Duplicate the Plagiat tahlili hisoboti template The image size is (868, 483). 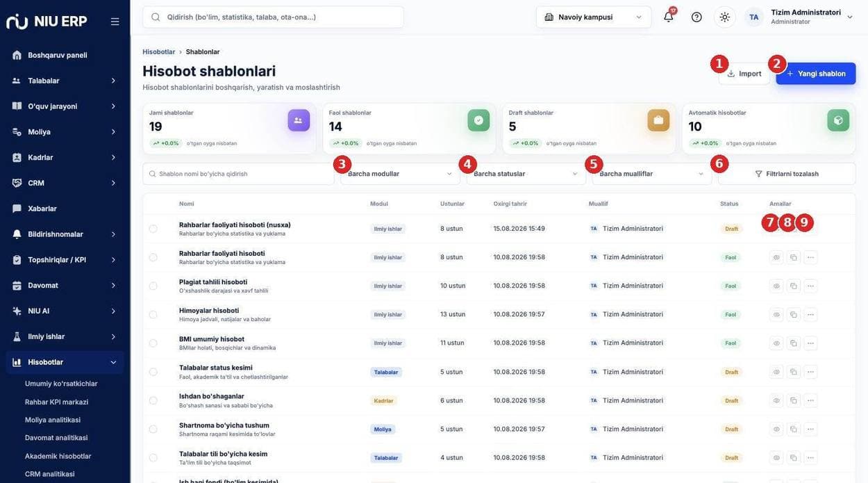(793, 286)
